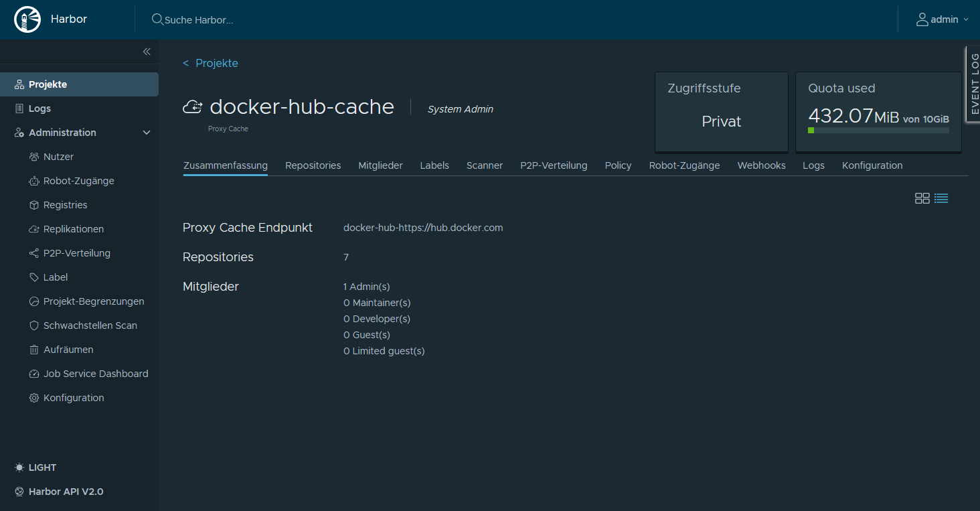Open the Harbor API V2.0 documentation link
Image resolution: width=980 pixels, height=511 pixels.
pos(66,491)
